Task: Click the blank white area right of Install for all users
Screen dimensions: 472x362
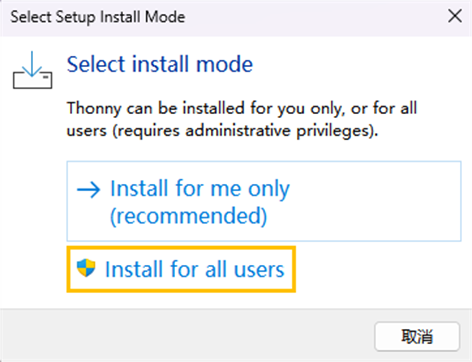Action: [378, 269]
